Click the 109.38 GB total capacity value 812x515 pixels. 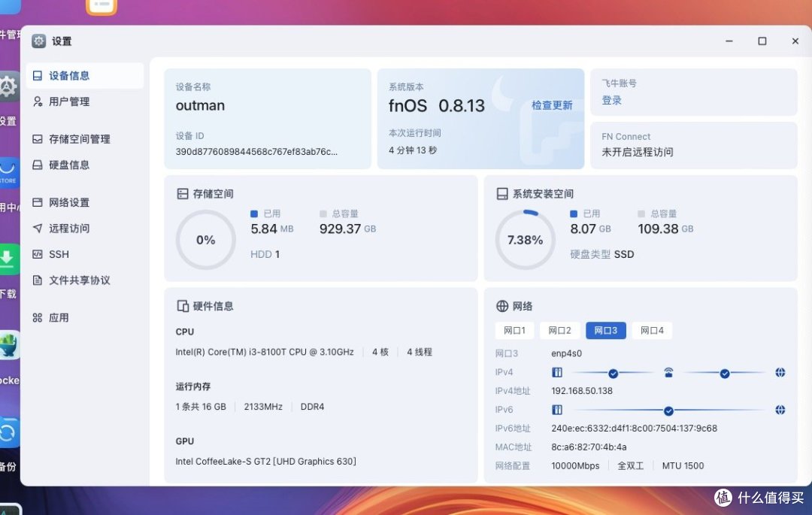(665, 229)
